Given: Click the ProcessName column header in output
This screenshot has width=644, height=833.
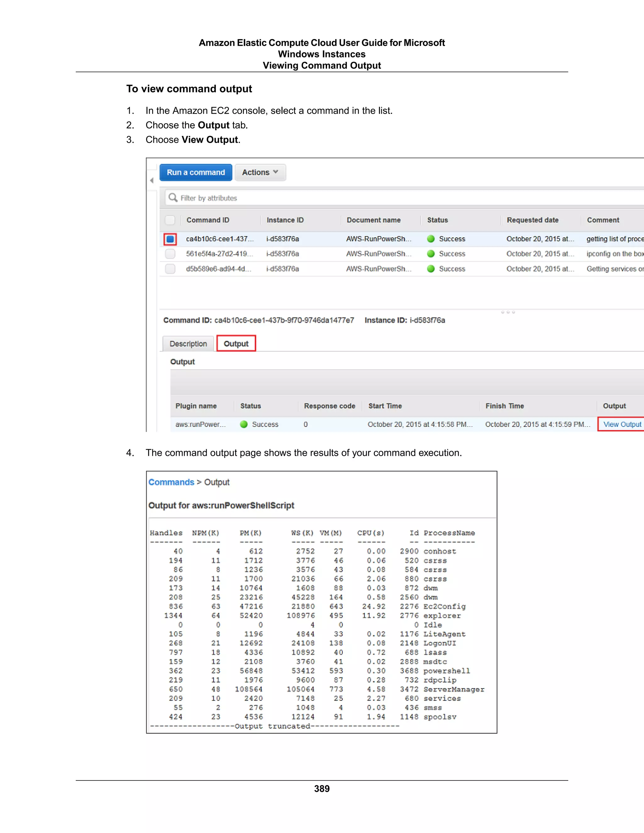Looking at the screenshot, I should [449, 533].
